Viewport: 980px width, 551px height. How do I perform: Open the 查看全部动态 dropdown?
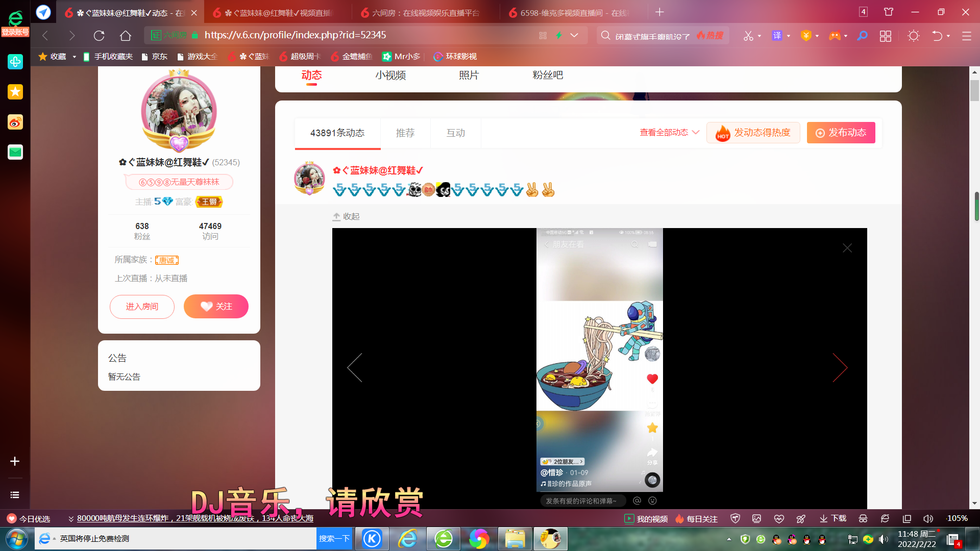tap(669, 133)
